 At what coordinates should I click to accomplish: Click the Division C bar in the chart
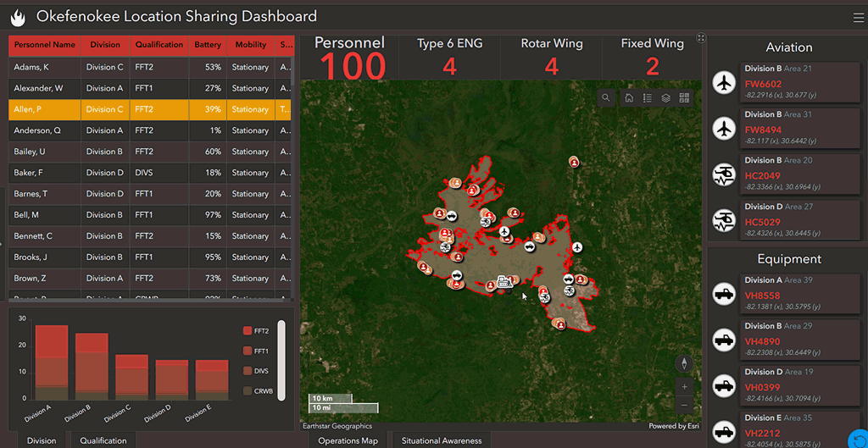coord(131,377)
